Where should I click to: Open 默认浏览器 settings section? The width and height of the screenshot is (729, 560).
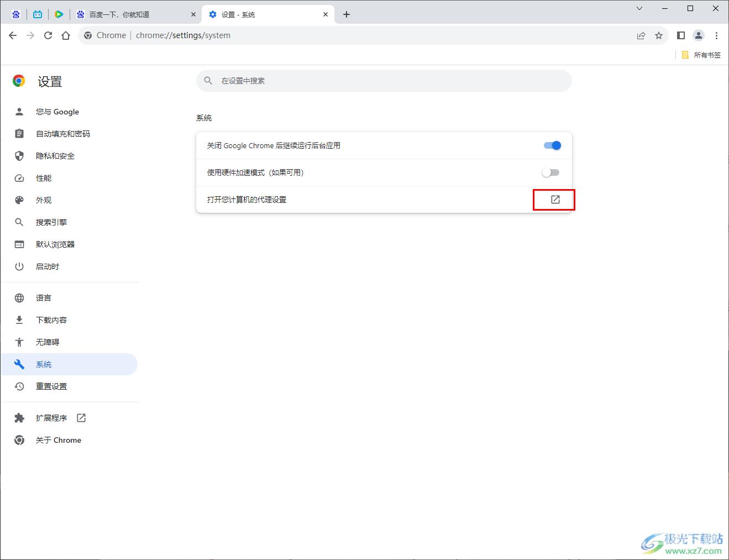[69, 244]
